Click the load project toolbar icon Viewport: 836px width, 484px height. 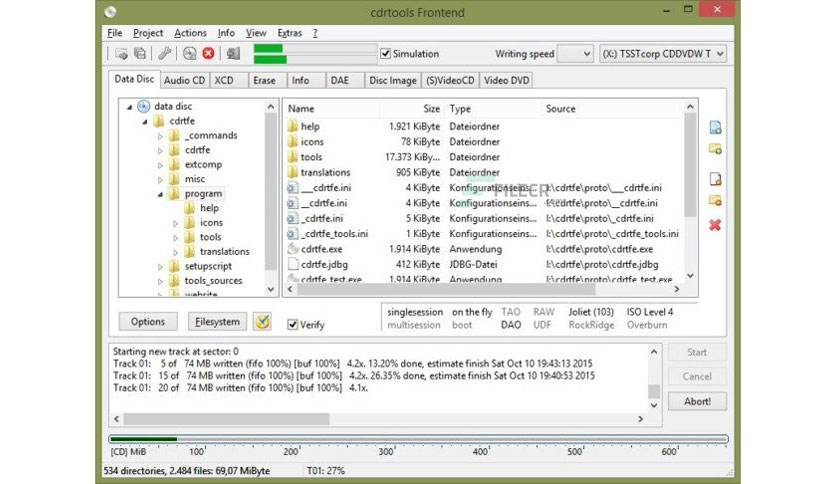[x=122, y=54]
